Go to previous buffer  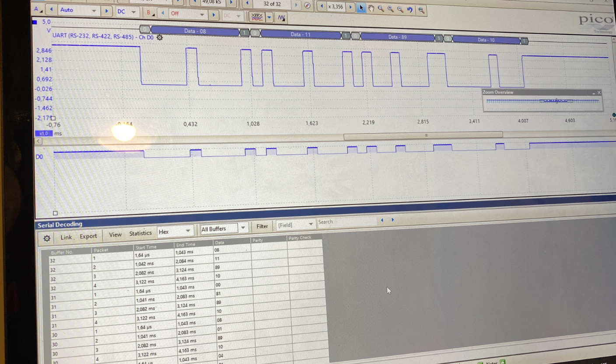point(247,3)
